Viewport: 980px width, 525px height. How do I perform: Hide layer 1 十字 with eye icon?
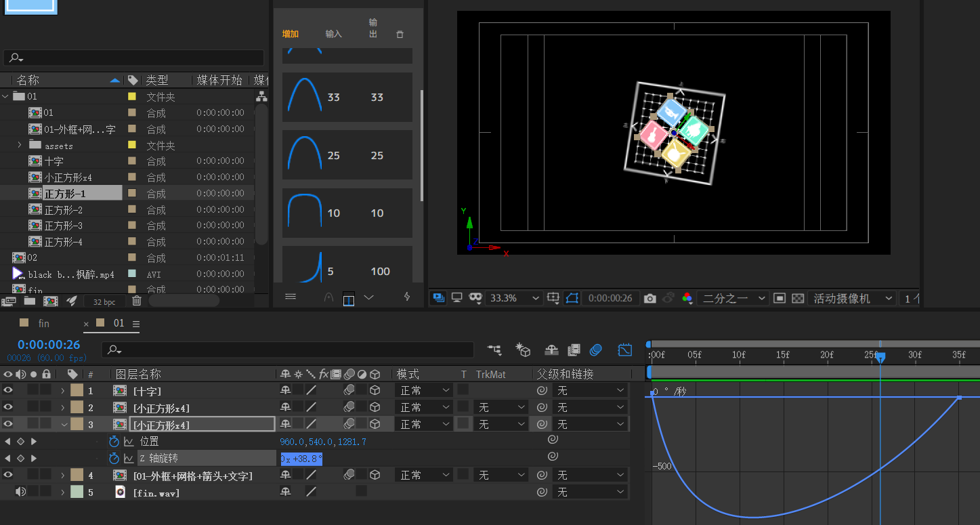pos(7,390)
